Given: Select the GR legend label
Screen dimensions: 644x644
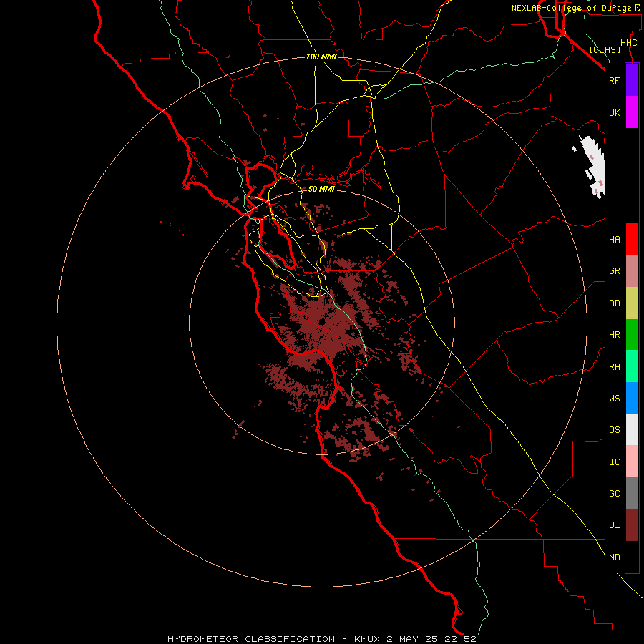Looking at the screenshot, I should pos(614,271).
